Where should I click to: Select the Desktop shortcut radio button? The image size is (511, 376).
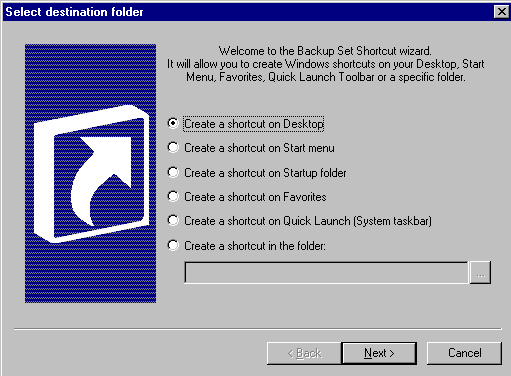[173, 123]
